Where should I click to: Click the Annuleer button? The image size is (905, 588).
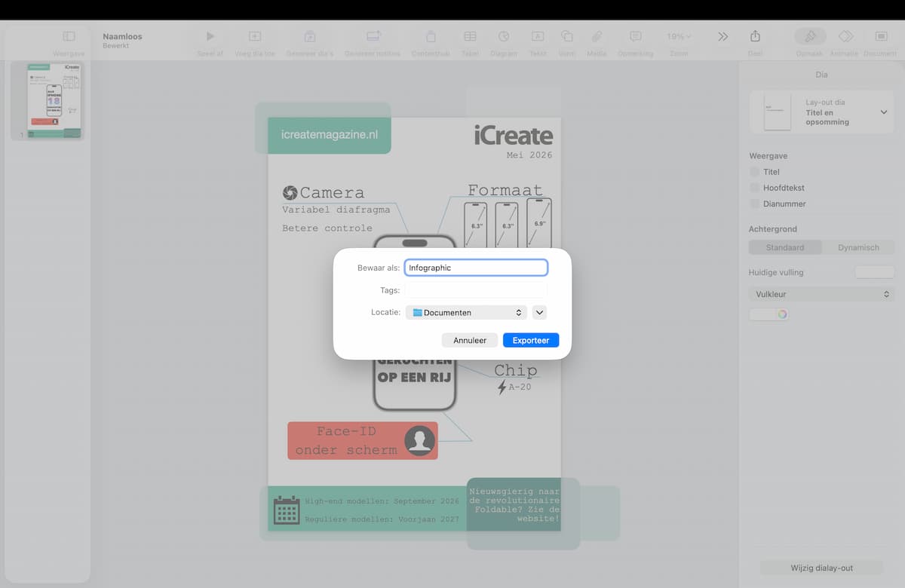coord(470,340)
